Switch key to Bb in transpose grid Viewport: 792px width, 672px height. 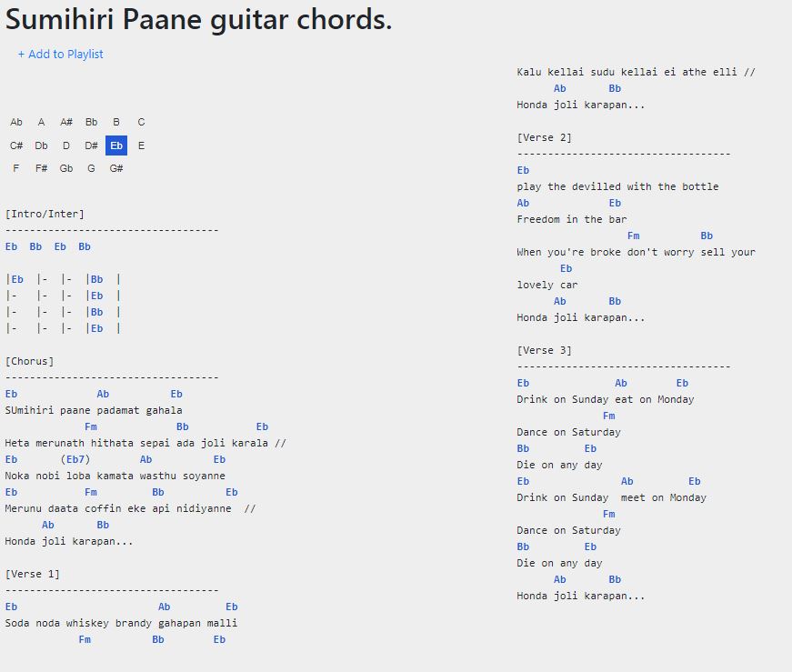point(92,122)
